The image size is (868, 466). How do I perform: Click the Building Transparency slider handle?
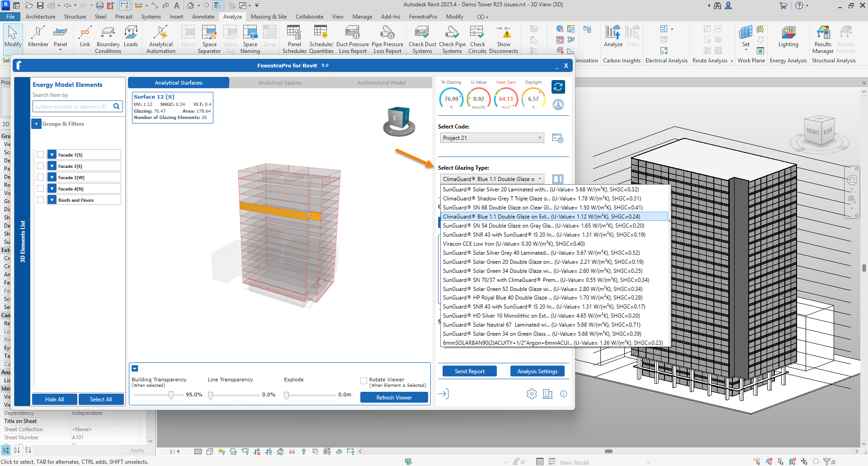pyautogui.click(x=171, y=395)
